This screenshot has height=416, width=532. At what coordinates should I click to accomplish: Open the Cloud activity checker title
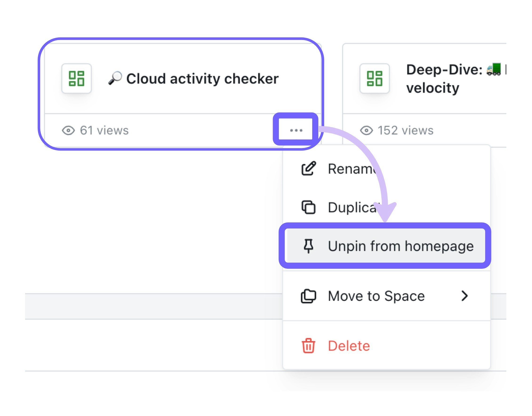202,79
